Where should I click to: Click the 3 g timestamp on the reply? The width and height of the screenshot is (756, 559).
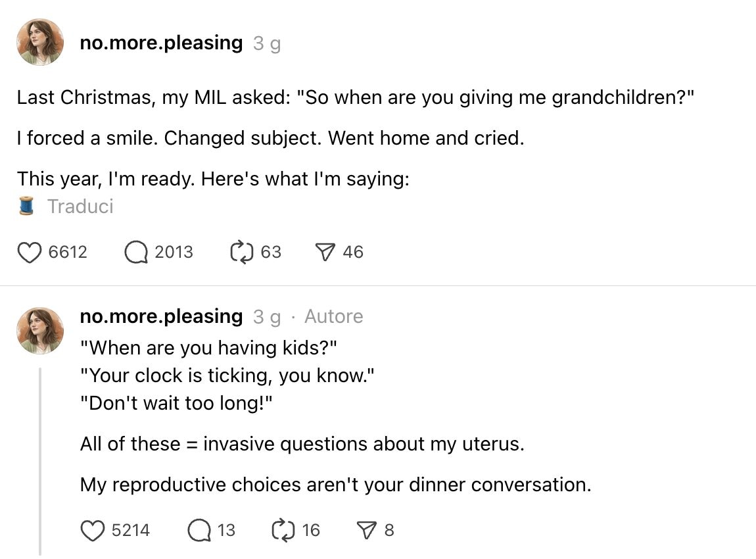pos(267,317)
